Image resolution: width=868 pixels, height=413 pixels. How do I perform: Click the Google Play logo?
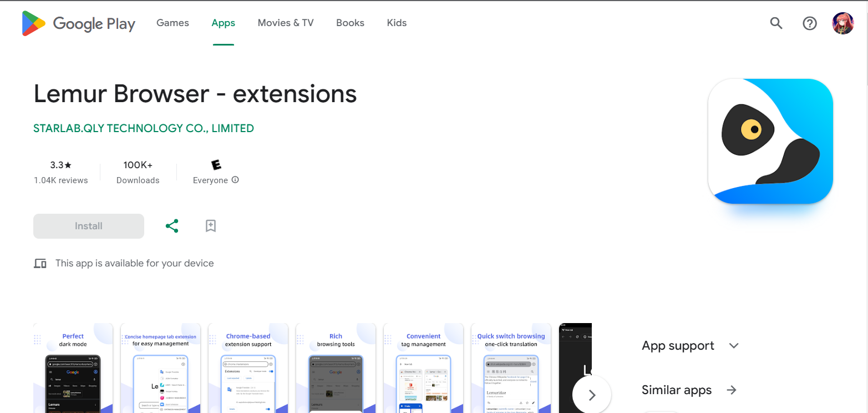(x=78, y=23)
